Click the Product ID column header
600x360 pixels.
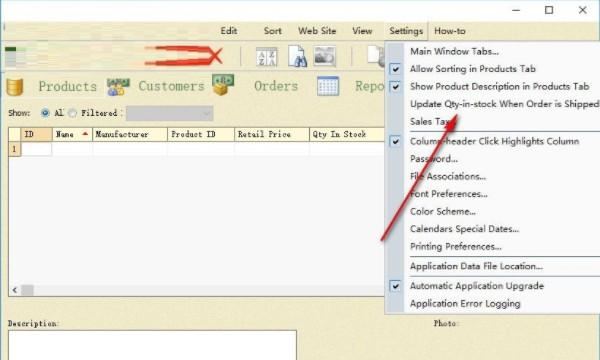[201, 134]
